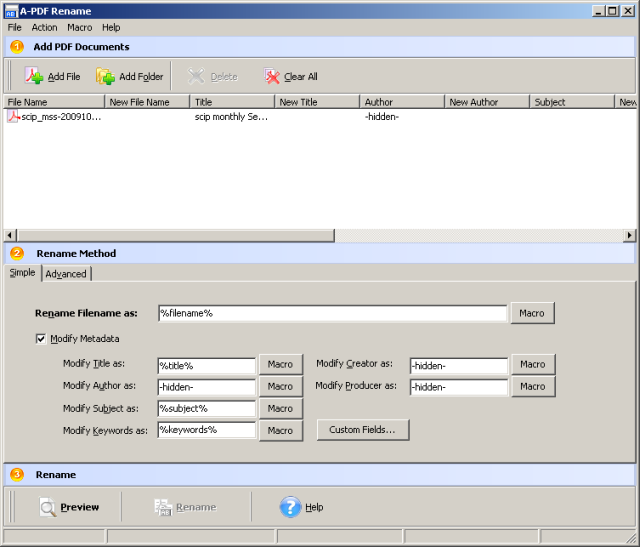The image size is (640, 547).
Task: Click the Modify Producer as input field
Action: point(459,387)
